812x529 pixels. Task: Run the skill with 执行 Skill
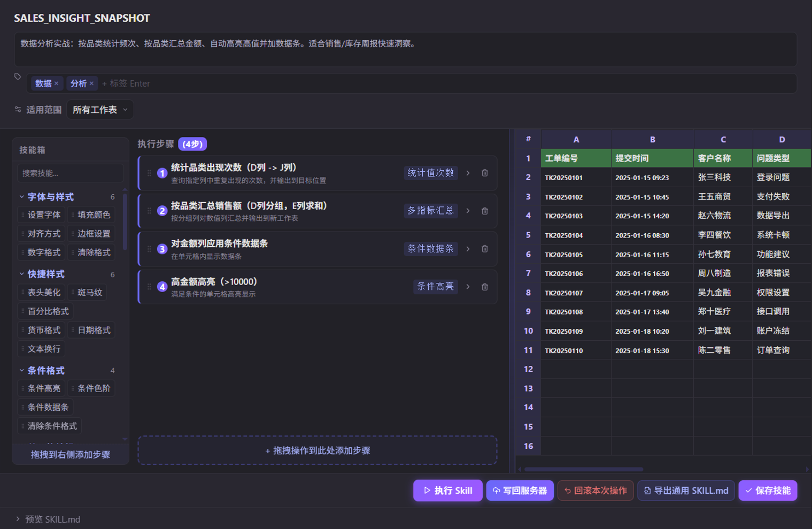coord(448,490)
